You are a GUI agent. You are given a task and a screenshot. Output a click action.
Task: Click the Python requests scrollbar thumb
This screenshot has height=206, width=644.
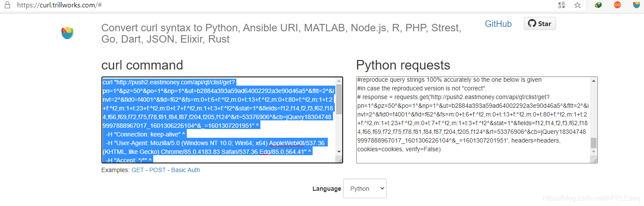click(593, 143)
